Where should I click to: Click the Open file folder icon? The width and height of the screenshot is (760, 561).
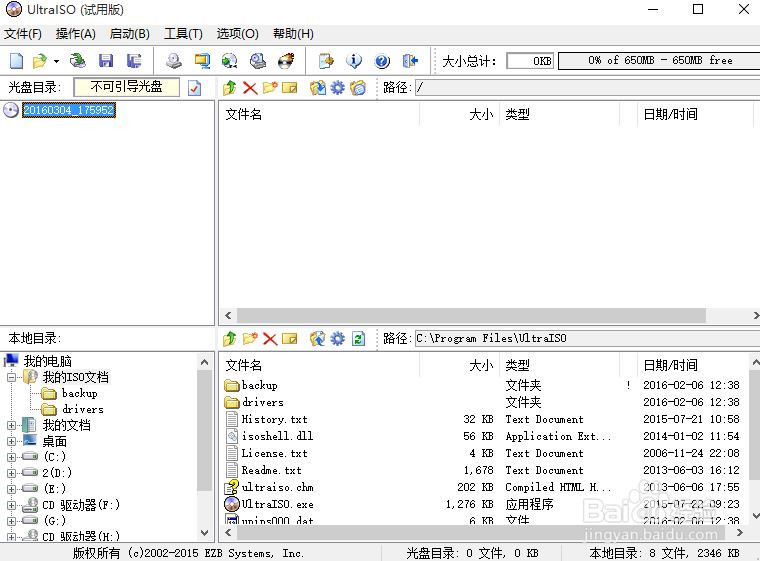[40, 61]
